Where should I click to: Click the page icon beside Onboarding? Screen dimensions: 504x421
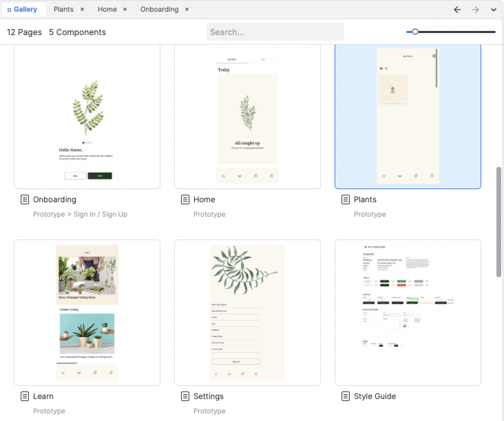tap(25, 199)
